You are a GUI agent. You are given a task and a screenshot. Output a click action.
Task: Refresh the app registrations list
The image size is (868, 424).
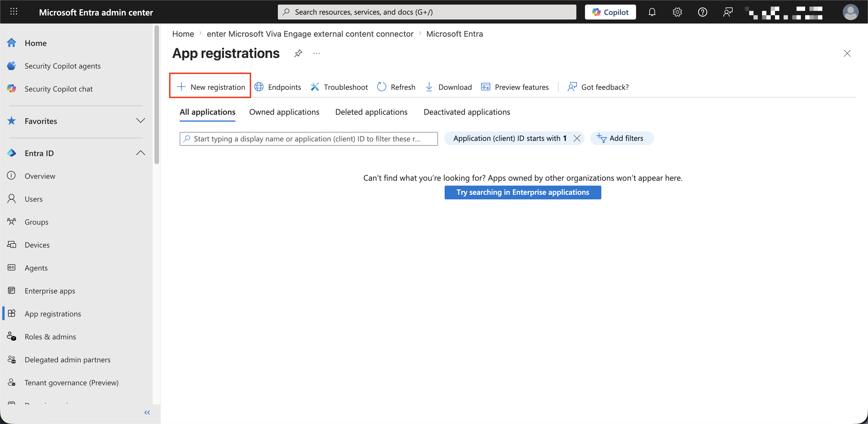[x=396, y=87]
